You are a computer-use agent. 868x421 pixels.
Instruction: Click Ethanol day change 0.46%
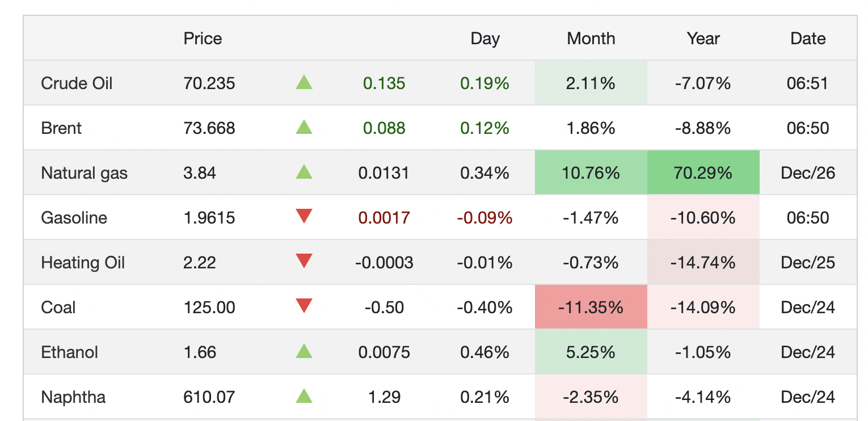pyautogui.click(x=484, y=352)
